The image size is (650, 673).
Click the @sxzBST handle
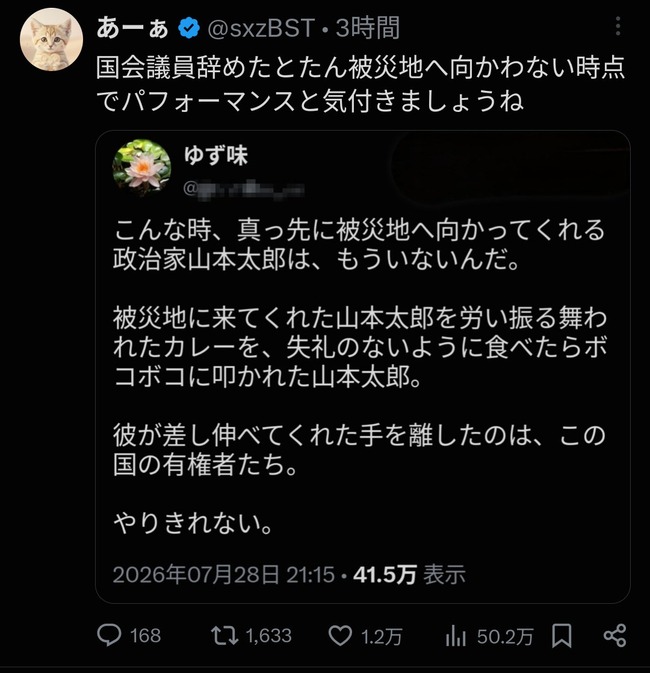pos(261,28)
